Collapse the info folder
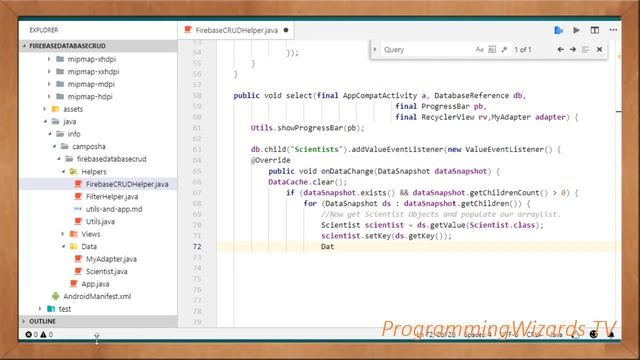640x360 pixels. coord(49,134)
